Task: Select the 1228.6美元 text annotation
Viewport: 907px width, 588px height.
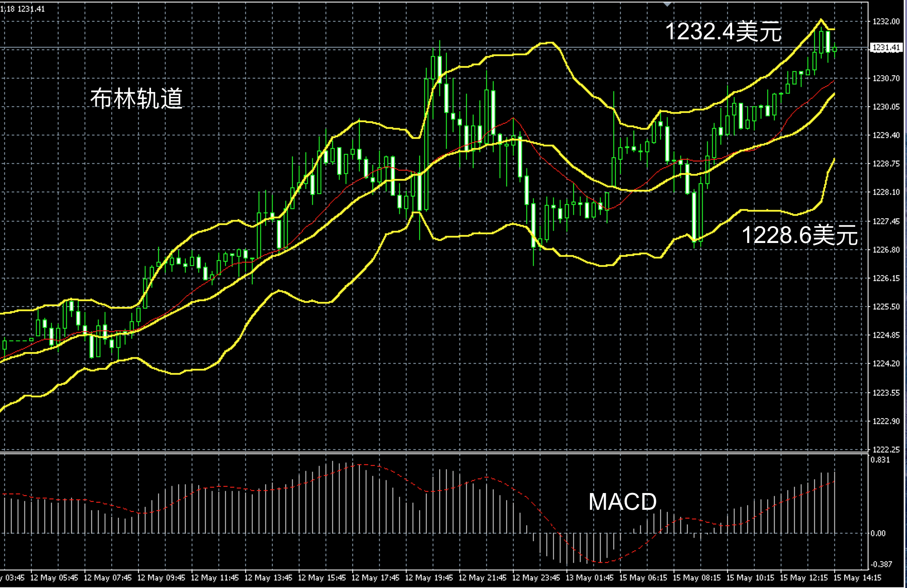Action: (799, 235)
